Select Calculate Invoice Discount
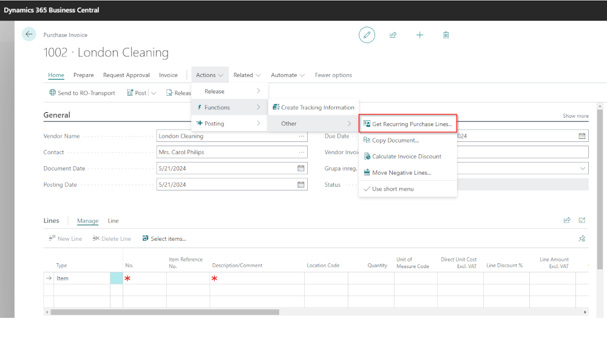The height and width of the screenshot is (364, 607). pos(408,157)
